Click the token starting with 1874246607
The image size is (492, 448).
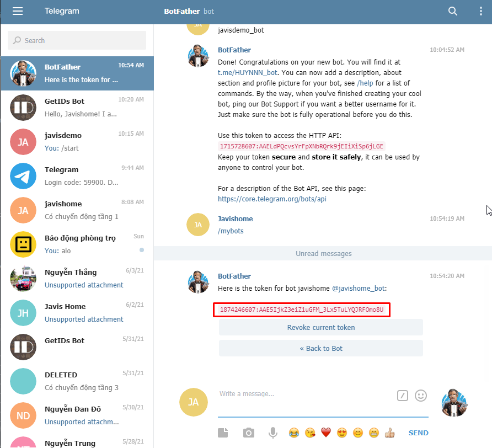tap(302, 310)
